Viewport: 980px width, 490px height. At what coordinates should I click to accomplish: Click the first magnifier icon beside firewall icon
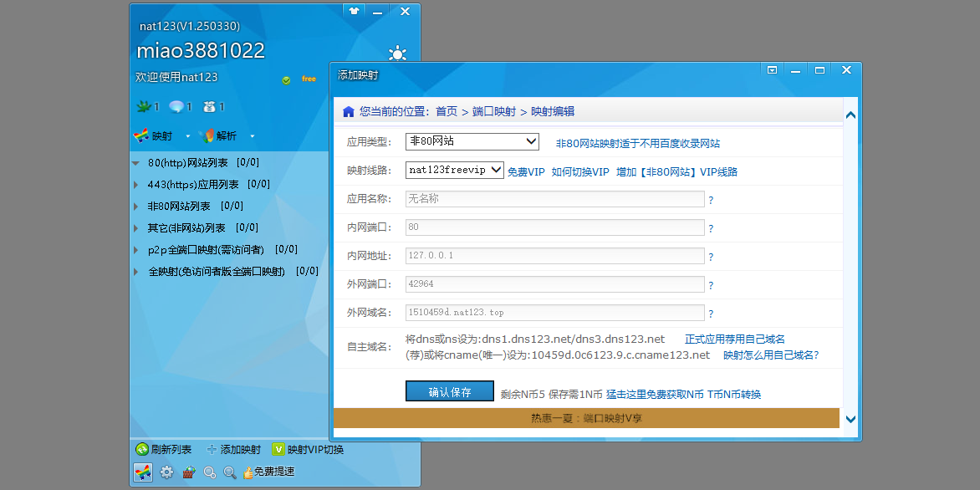(210, 472)
